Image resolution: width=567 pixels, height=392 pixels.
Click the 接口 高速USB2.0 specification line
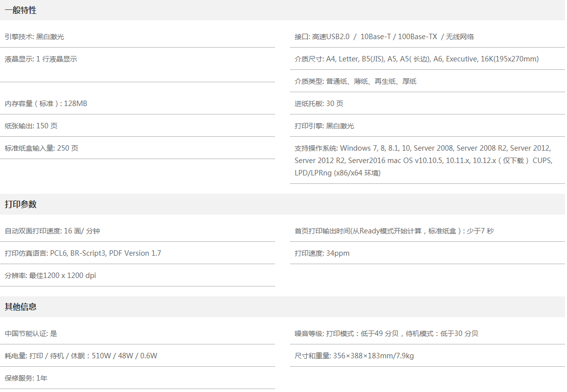384,37
